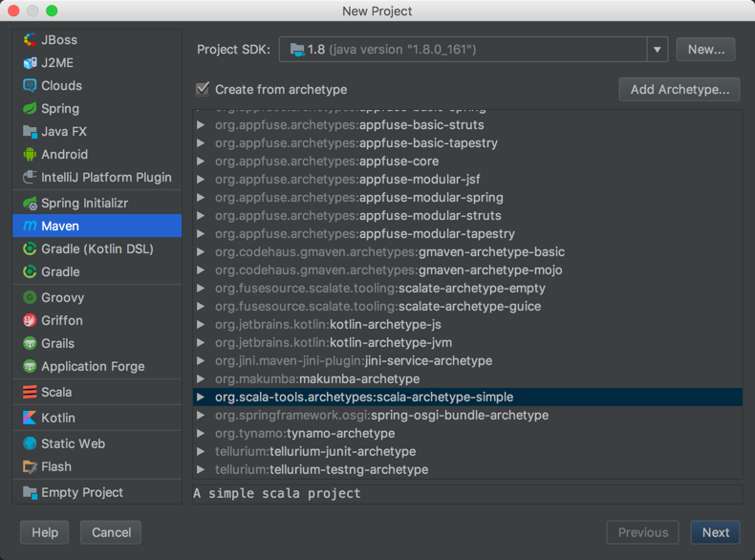Click the Gradle icon

(x=30, y=272)
